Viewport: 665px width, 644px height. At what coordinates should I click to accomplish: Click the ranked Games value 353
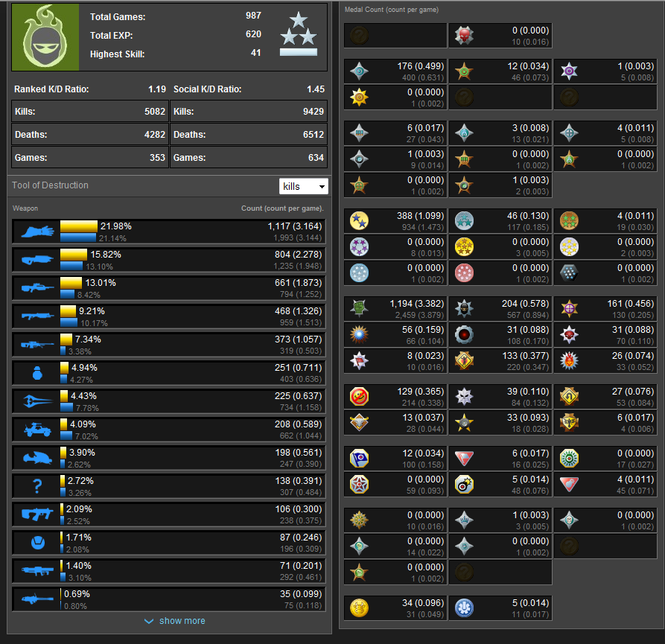tap(157, 157)
